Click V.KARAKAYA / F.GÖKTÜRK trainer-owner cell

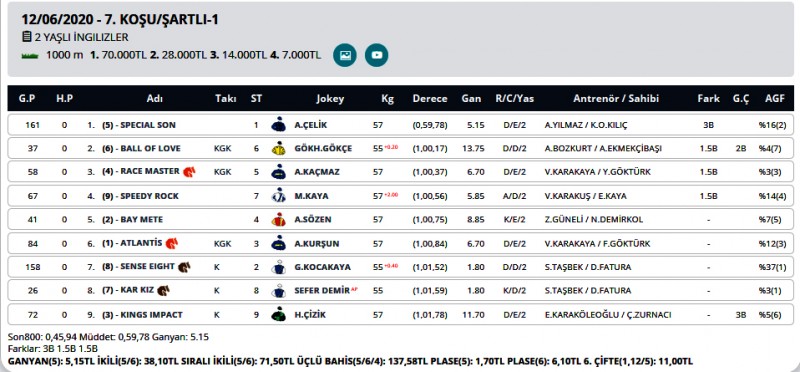tap(597, 243)
